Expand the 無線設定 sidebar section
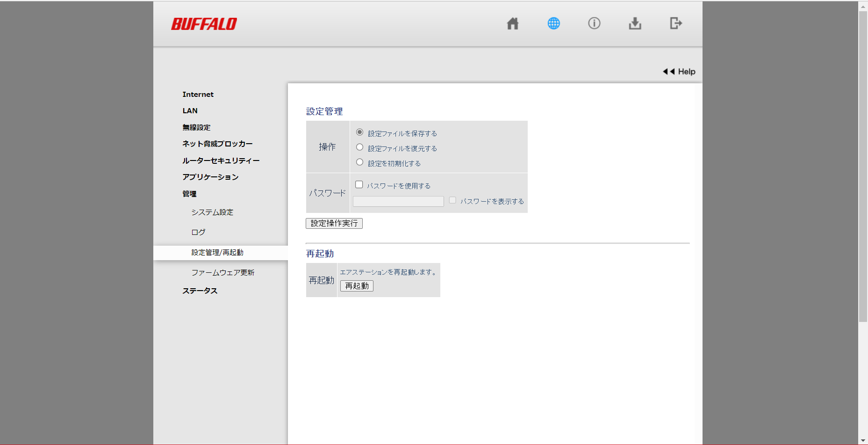Image resolution: width=868 pixels, height=445 pixels. (196, 127)
